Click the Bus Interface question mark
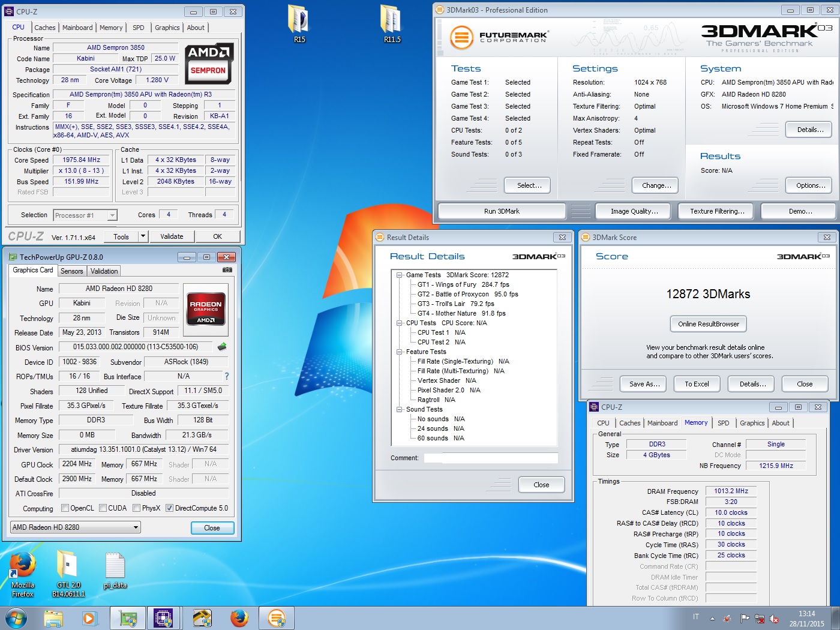This screenshot has width=840, height=630. 227,376
